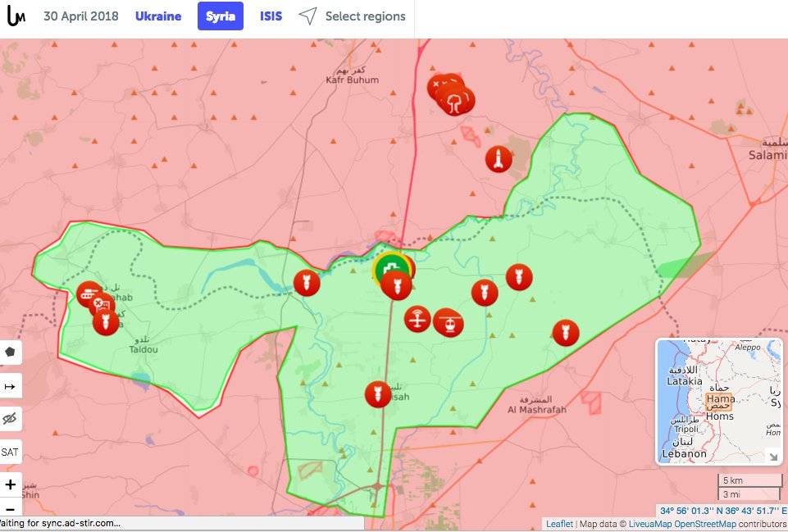Open the LiveuaMap attribution link

click(649, 524)
